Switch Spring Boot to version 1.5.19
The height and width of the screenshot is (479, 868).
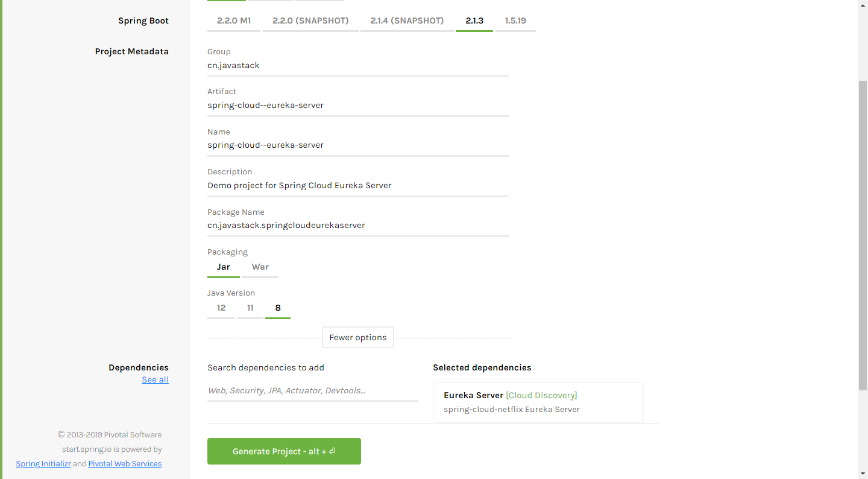515,21
